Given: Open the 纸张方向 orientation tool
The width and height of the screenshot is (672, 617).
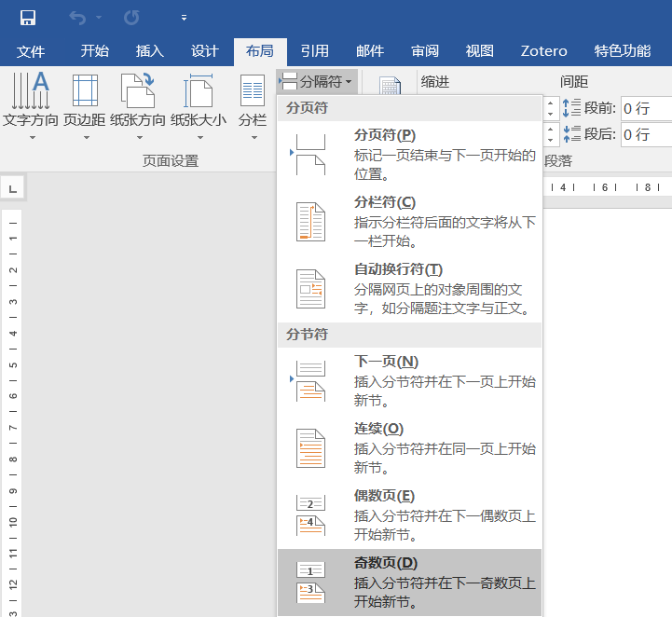Looking at the screenshot, I should [138, 103].
